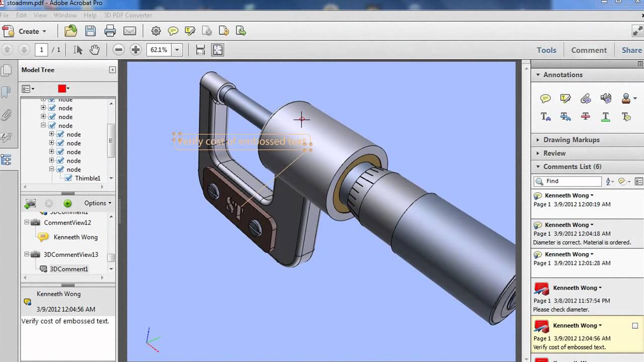The image size is (644, 362).
Task: Zoom in with the plus button
Action: click(135, 50)
